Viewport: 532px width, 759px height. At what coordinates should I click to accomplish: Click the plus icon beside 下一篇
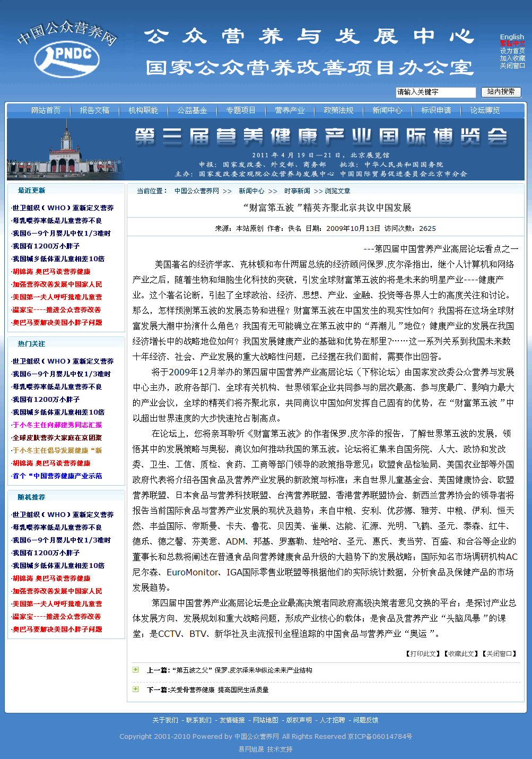click(x=136, y=689)
